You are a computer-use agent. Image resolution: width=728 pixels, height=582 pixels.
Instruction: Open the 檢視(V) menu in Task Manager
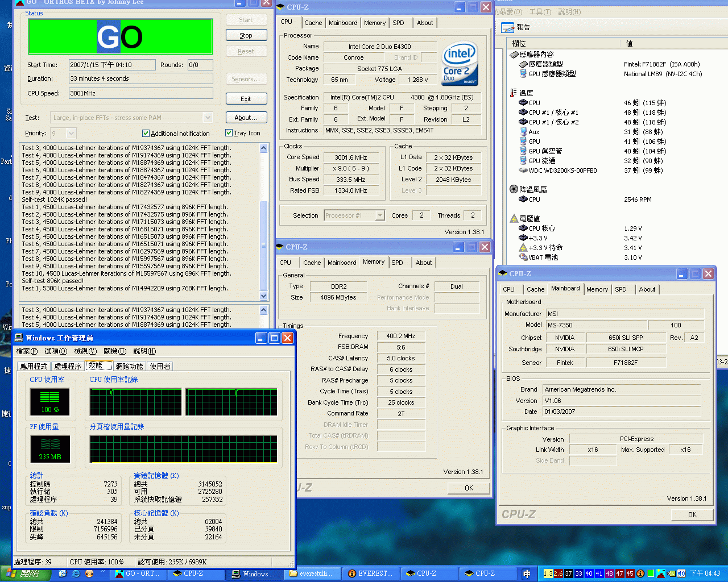pos(85,351)
